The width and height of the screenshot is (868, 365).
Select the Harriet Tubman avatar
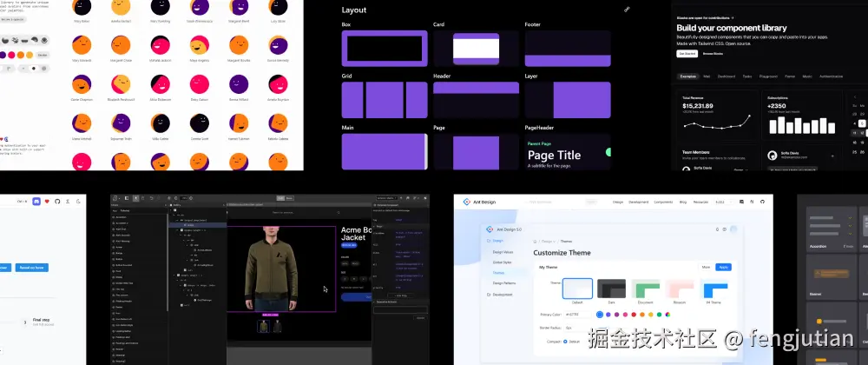(x=240, y=123)
